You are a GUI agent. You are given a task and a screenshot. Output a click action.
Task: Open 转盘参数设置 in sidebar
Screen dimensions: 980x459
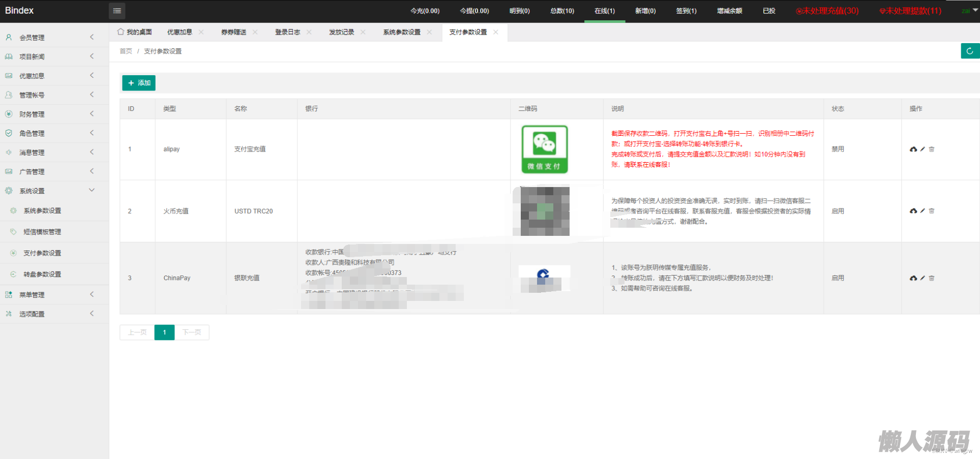[42, 274]
